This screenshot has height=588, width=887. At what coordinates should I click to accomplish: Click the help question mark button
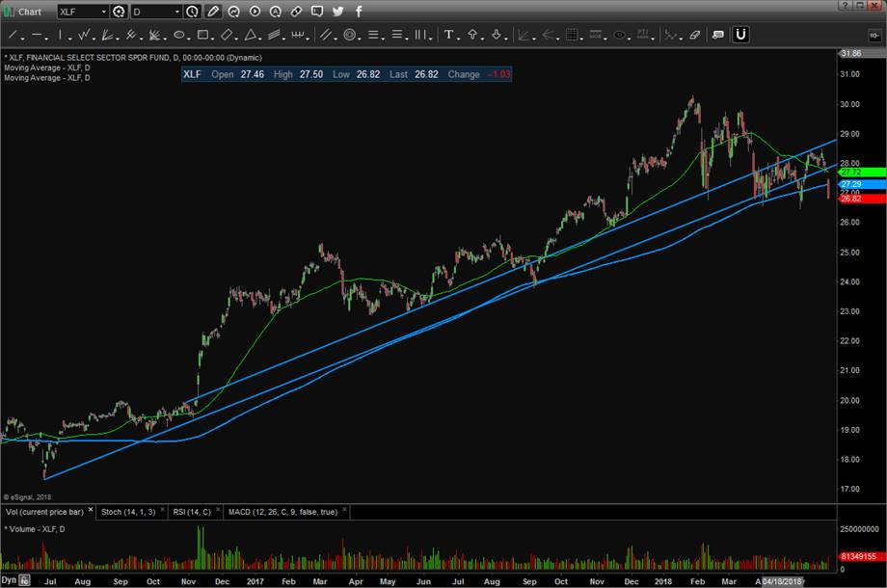845,5
